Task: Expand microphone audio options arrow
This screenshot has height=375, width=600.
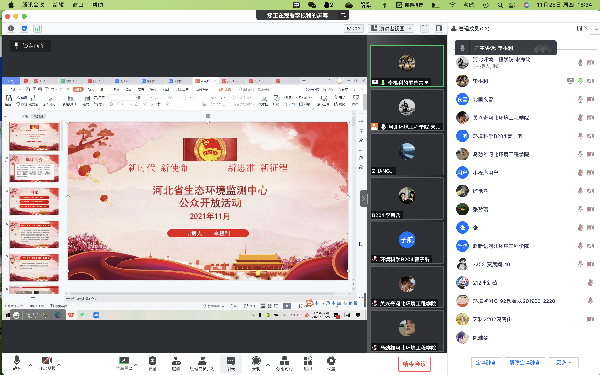Action: point(30,365)
